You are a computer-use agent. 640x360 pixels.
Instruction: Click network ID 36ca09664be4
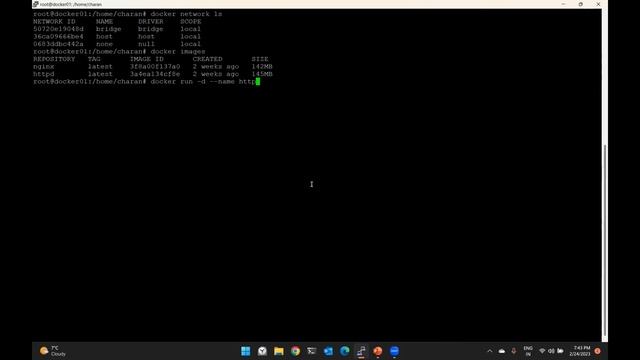point(58,36)
